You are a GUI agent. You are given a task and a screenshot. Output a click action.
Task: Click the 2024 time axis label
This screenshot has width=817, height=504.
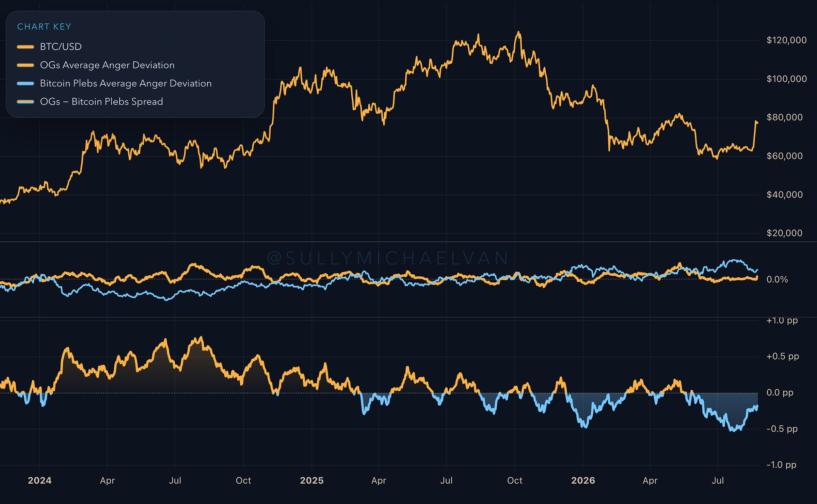pos(39,481)
